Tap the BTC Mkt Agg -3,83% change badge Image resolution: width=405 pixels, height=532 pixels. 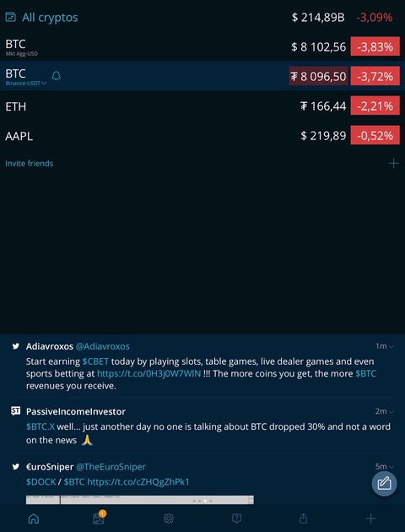click(x=375, y=46)
